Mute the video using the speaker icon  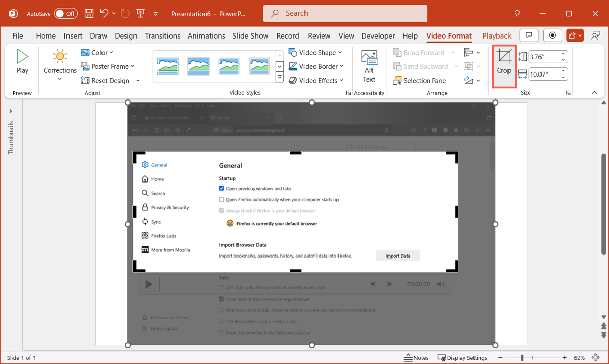click(441, 284)
